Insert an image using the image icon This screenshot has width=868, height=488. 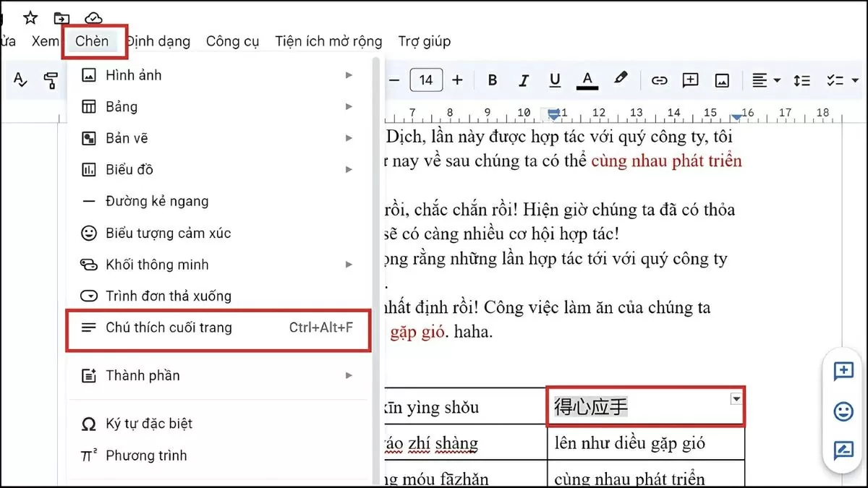723,80
